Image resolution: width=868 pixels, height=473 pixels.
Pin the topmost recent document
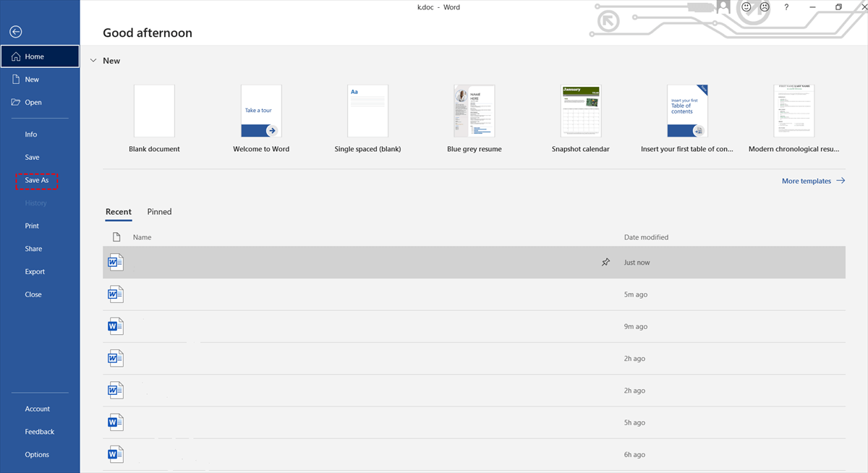click(605, 262)
